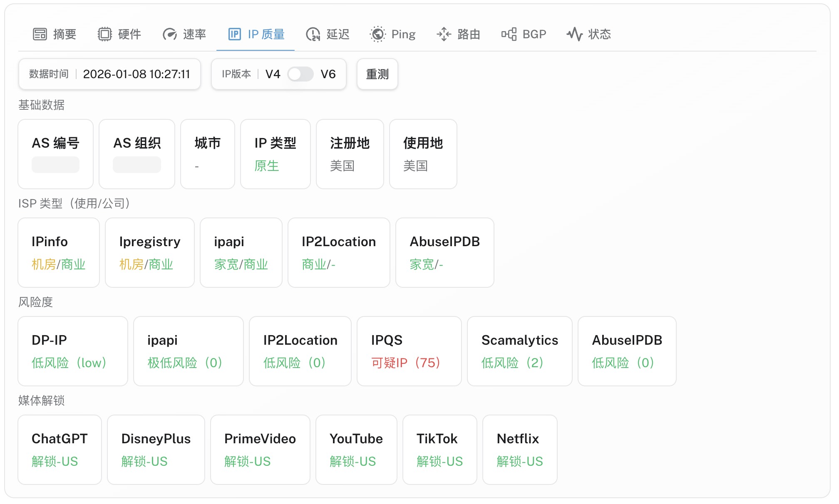
Task: Switch to the Ping tab
Action: tap(403, 34)
